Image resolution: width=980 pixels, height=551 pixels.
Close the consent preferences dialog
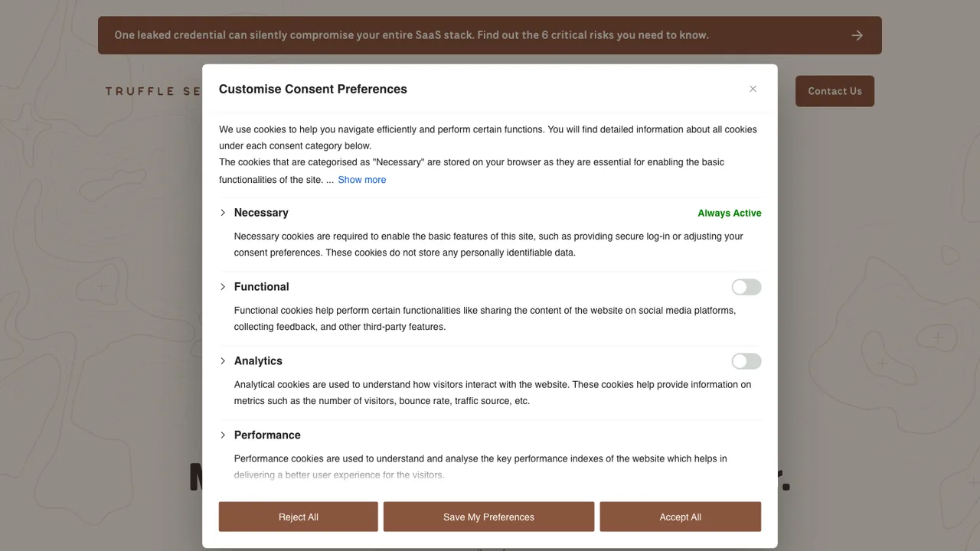pyautogui.click(x=753, y=89)
